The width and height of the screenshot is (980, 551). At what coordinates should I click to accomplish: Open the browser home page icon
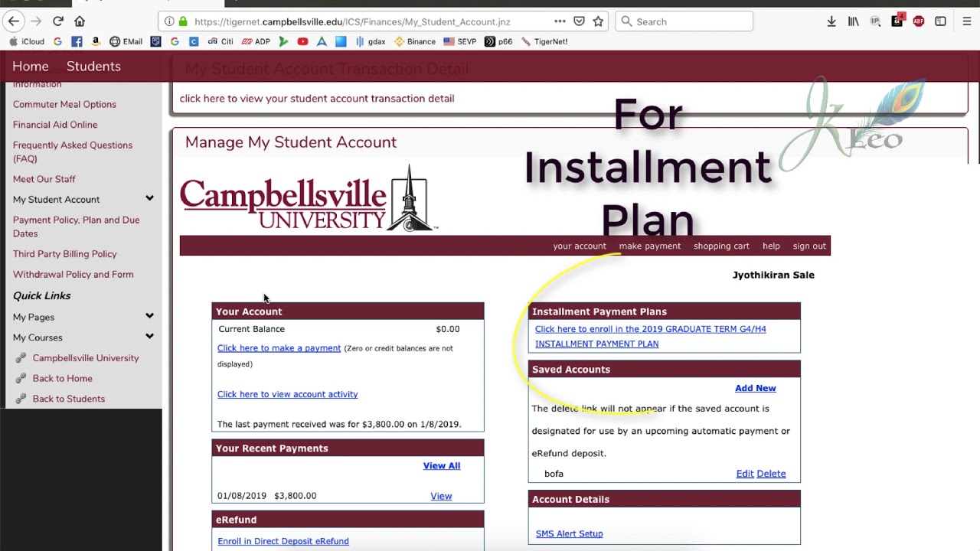tap(80, 21)
